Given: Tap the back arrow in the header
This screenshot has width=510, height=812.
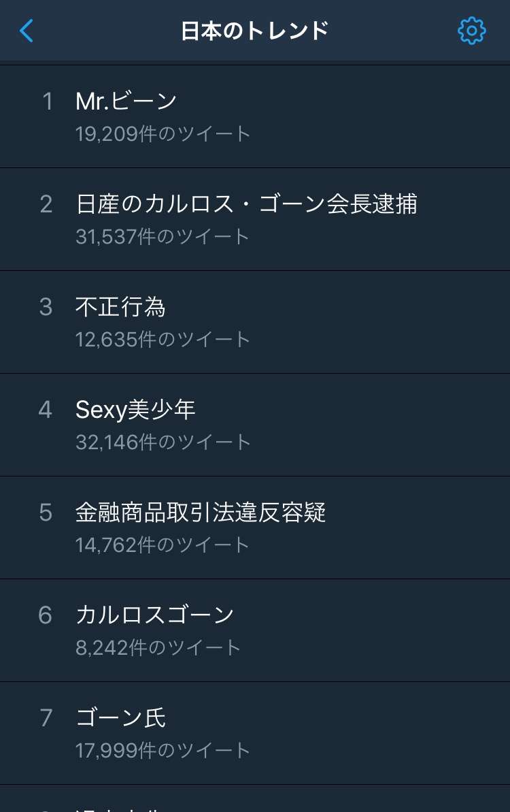Looking at the screenshot, I should coord(27,31).
